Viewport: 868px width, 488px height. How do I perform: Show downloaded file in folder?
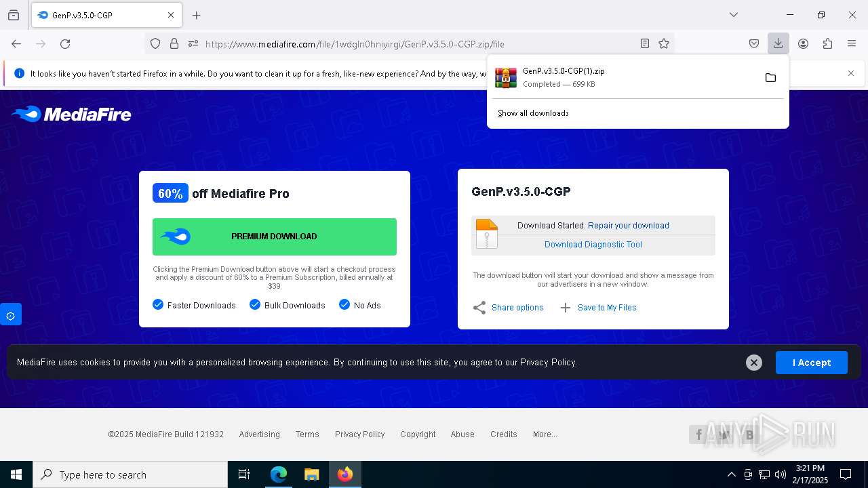(x=770, y=77)
